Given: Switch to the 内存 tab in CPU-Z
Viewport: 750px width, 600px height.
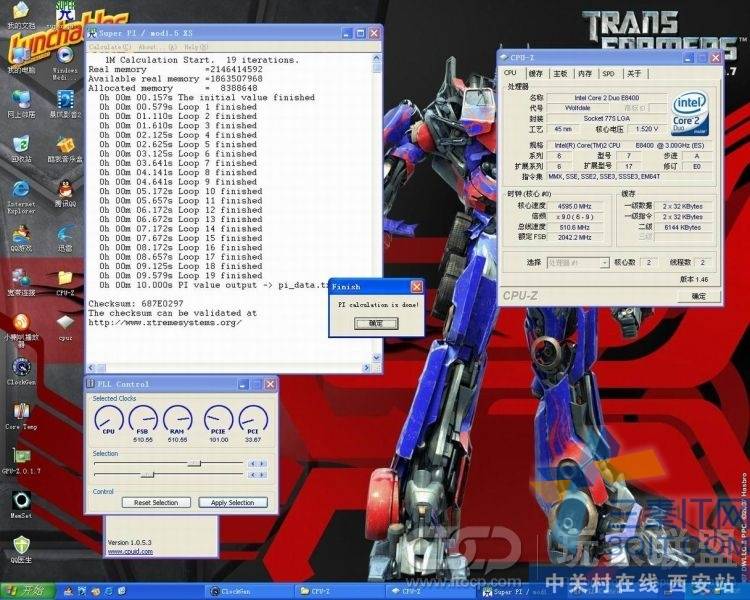Looking at the screenshot, I should coord(585,74).
